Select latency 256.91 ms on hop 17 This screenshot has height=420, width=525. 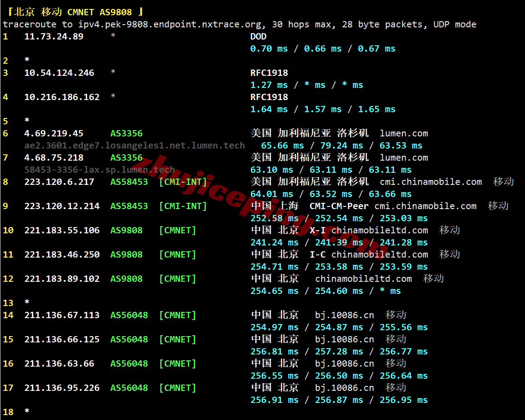click(274, 400)
